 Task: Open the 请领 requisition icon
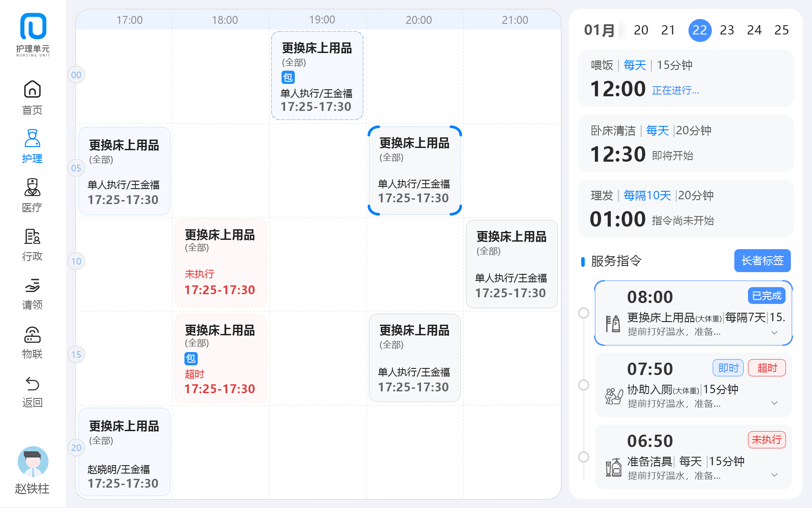tap(32, 286)
